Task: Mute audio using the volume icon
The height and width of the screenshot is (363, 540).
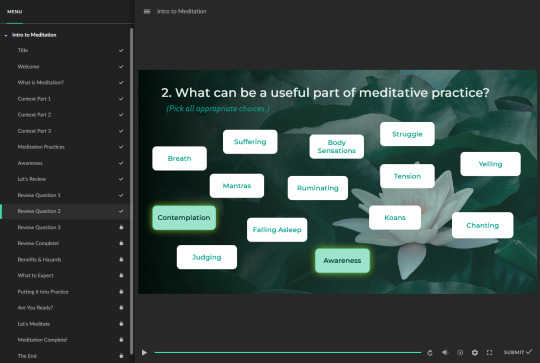Action: coord(445,352)
